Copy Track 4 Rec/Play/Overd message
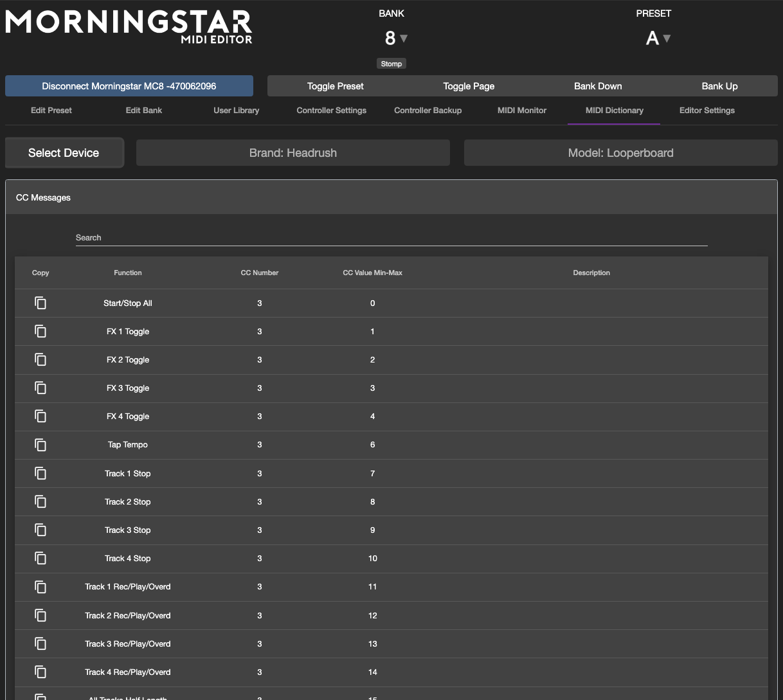This screenshot has width=783, height=700. click(x=40, y=672)
